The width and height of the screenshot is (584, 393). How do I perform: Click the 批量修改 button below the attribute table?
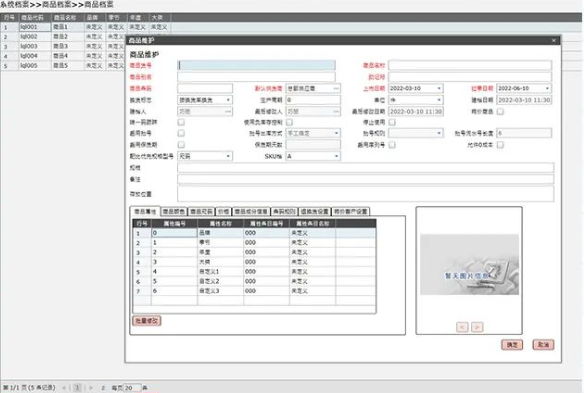click(x=147, y=321)
